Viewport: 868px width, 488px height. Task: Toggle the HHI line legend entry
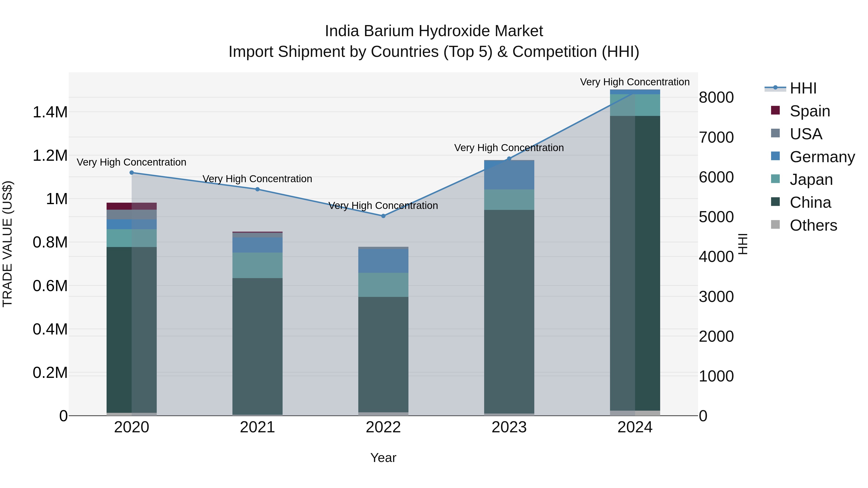click(x=791, y=88)
